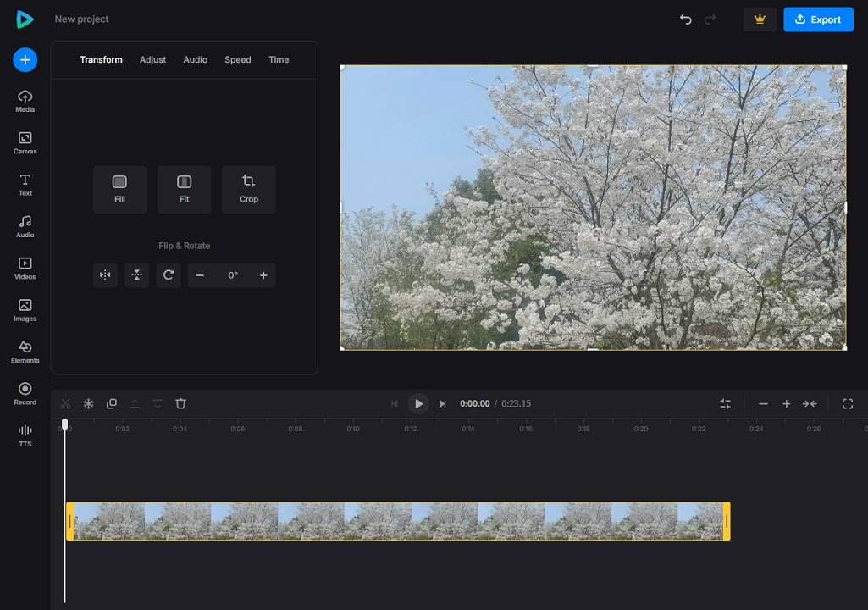Export the project
The width and height of the screenshot is (868, 610).
tap(818, 19)
